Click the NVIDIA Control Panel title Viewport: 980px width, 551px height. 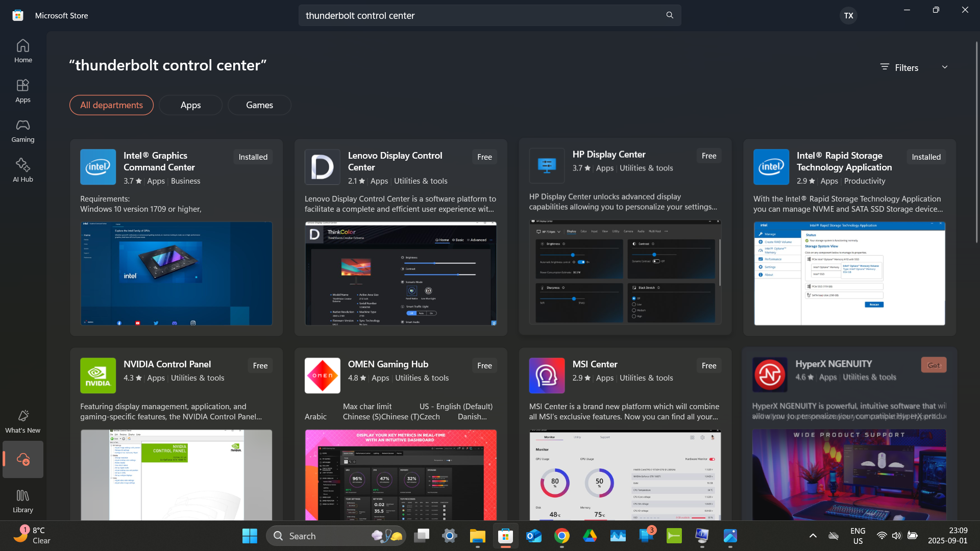[x=167, y=364]
